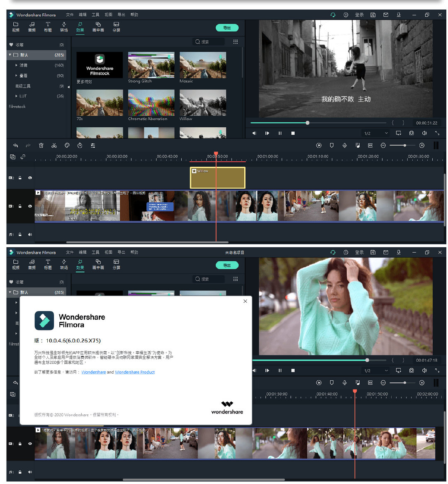This screenshot has width=448, height=484.
Task: Open the 1/2 quality dropdown in Willow-clip window
Action: point(375,134)
